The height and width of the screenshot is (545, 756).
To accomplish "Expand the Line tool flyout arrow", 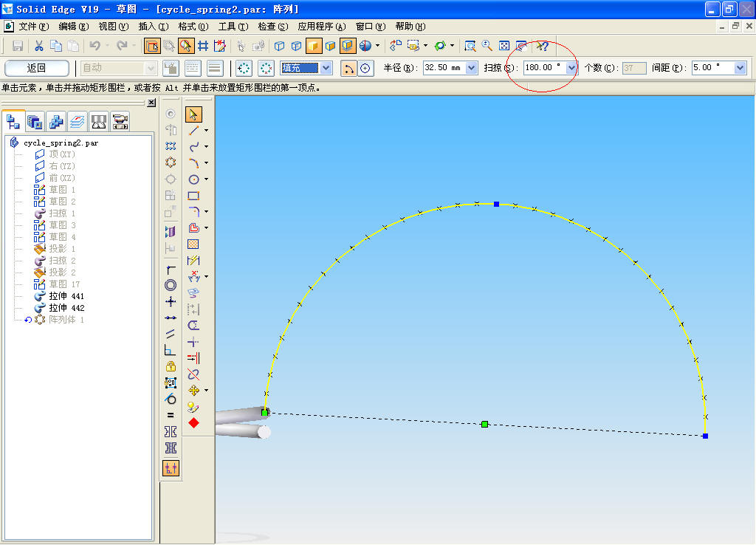I will pyautogui.click(x=207, y=131).
